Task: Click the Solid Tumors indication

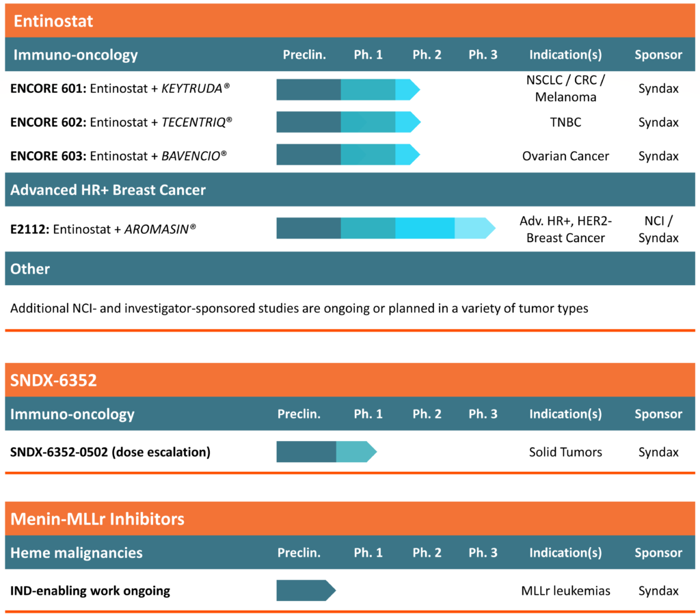Action: [x=565, y=452]
